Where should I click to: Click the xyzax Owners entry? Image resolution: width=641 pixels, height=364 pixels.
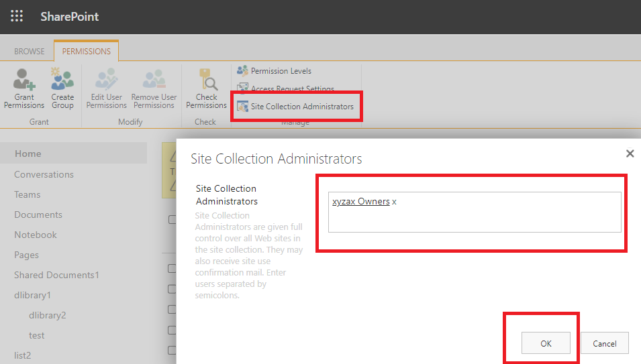[361, 202]
